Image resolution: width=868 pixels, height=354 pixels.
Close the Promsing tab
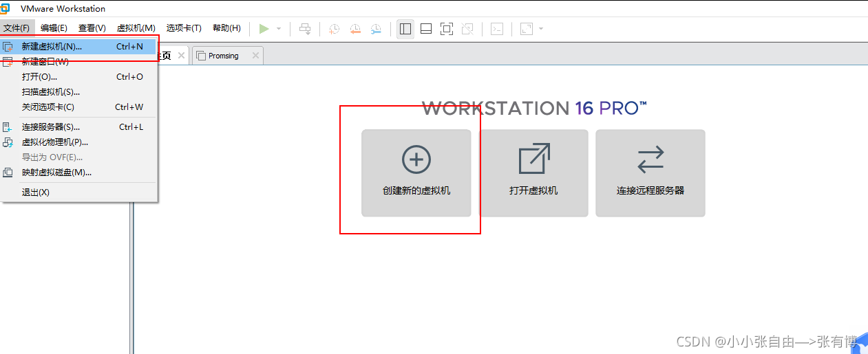[x=255, y=56]
